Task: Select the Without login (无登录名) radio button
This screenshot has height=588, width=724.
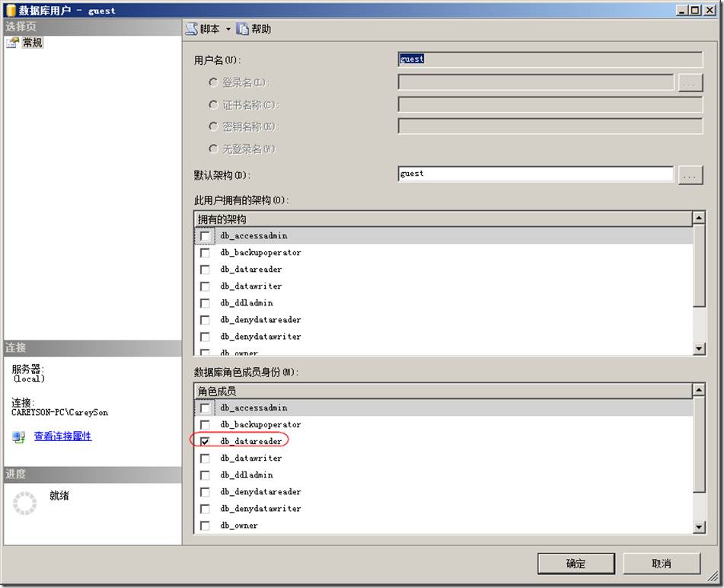Action: tap(213, 149)
